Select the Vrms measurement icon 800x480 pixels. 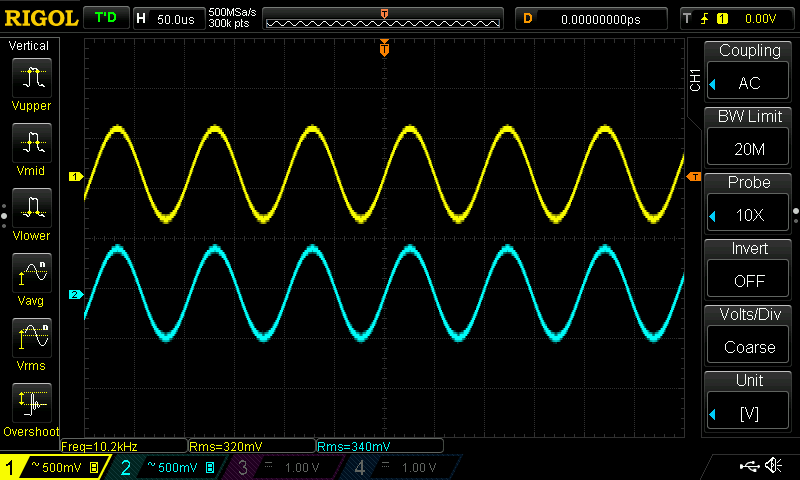(30, 338)
